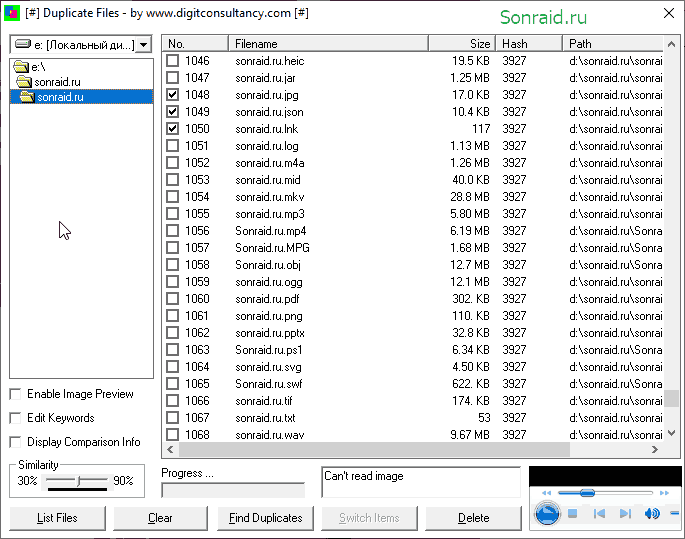Click the Find Duplicates button

pos(266,518)
